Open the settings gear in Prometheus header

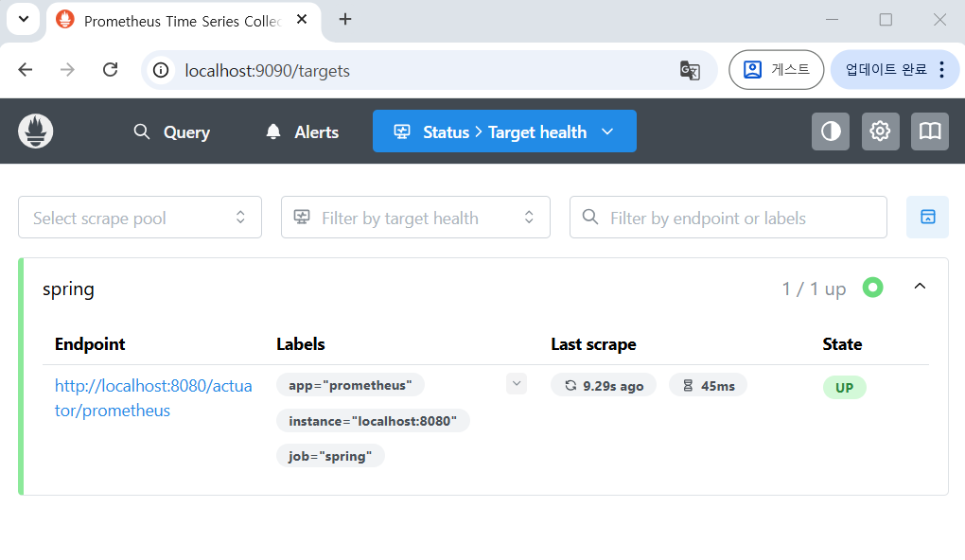coord(880,131)
